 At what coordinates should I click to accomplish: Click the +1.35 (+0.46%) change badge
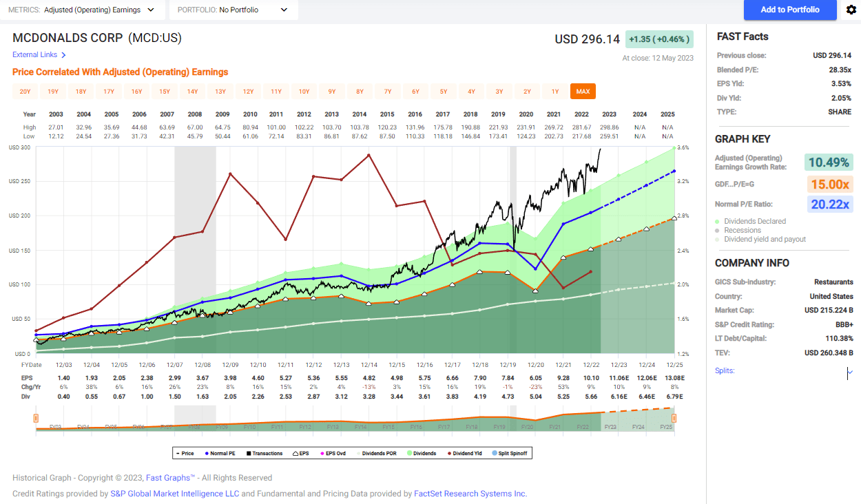[659, 39]
